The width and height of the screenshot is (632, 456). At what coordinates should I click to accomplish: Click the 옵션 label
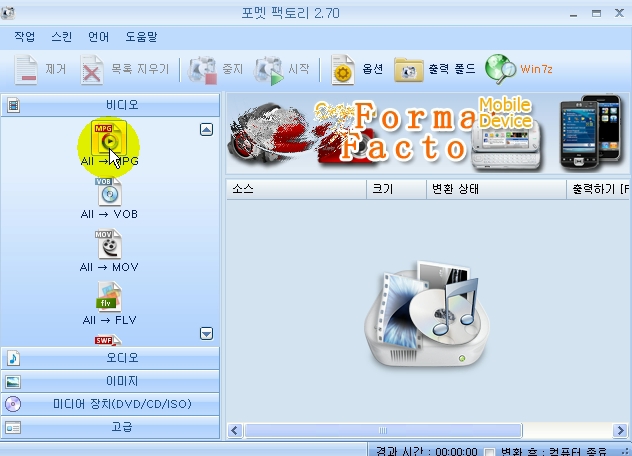point(373,69)
